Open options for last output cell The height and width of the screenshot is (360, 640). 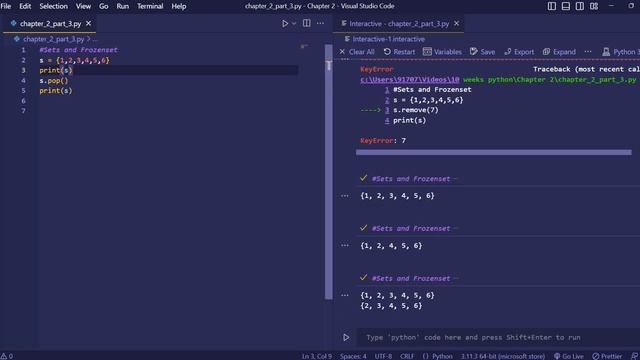click(x=345, y=296)
